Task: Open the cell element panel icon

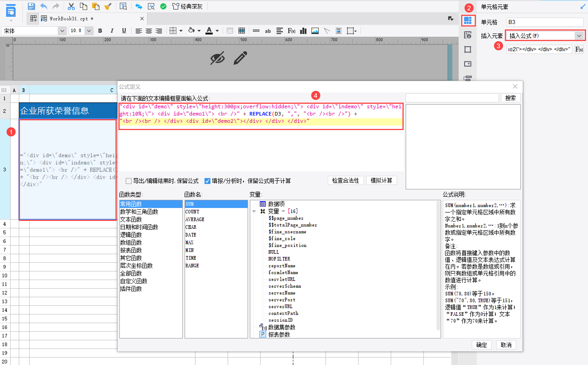Action: coord(468,21)
